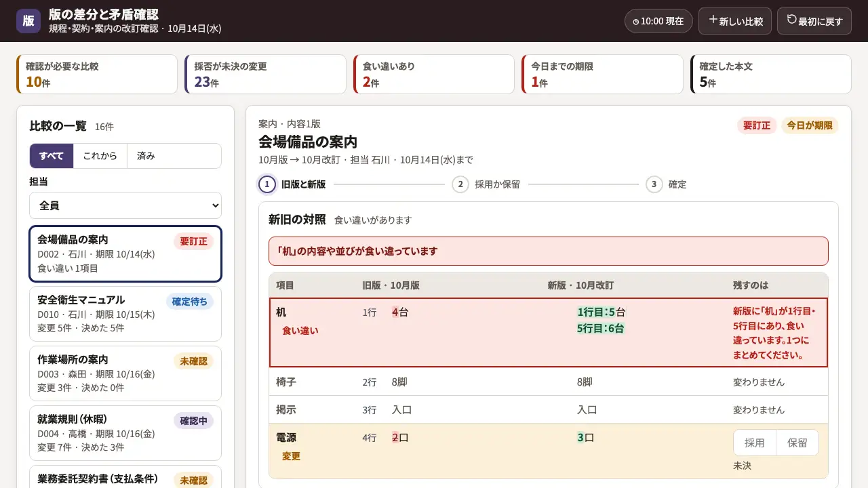868x488 pixels.
Task: Open the 確定した本文 summary card
Action: [771, 75]
